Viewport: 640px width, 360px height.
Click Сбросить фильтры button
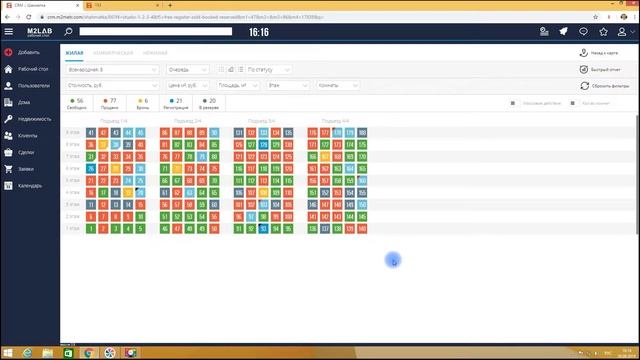click(x=605, y=86)
